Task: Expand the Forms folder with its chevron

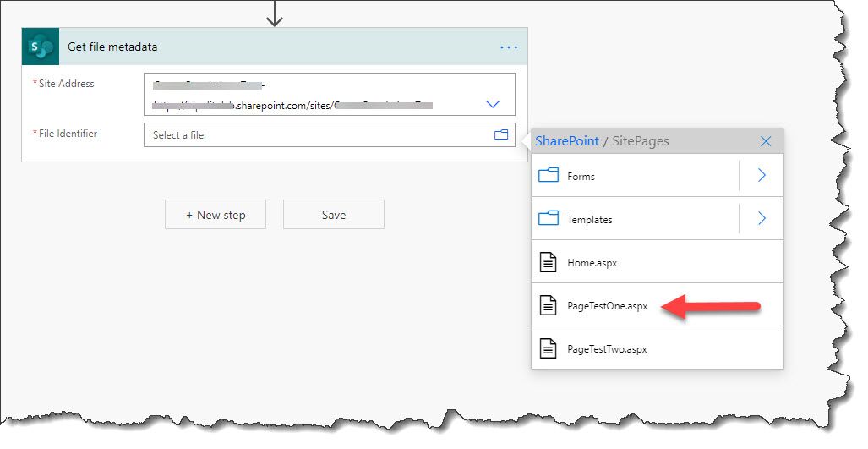Action: click(761, 176)
